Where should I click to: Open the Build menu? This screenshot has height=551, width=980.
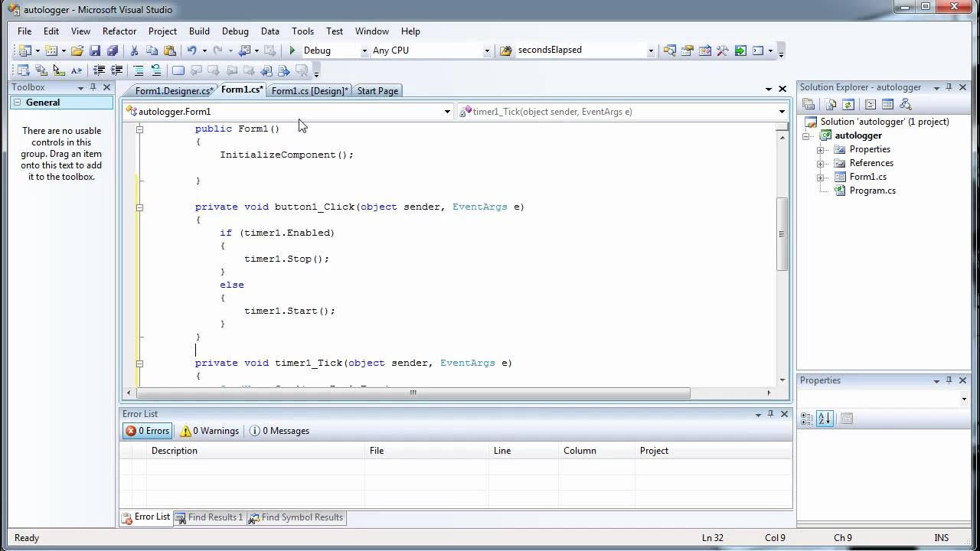pos(199,31)
